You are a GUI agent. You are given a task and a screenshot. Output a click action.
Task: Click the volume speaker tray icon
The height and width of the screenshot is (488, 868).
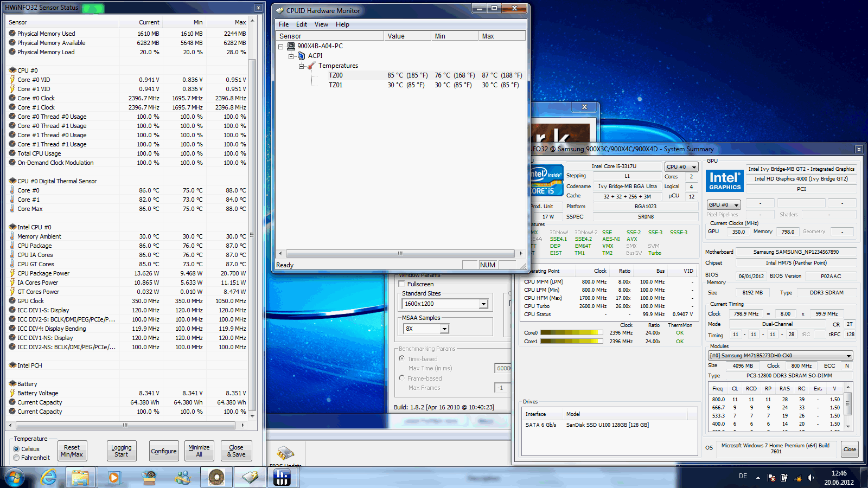tap(810, 478)
